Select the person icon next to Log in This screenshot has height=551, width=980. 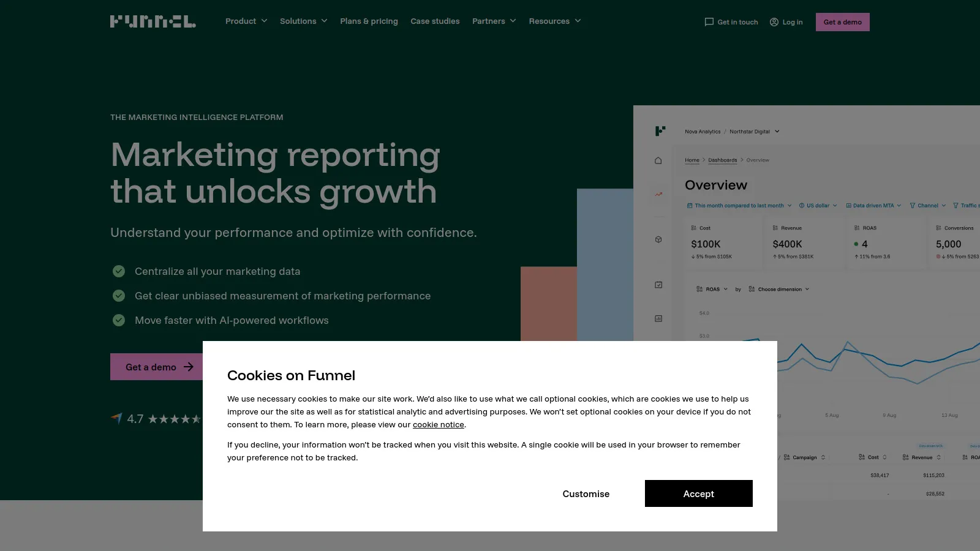(773, 21)
